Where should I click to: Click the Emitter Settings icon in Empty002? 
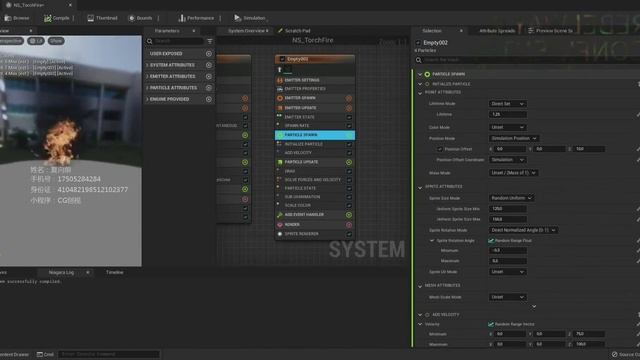pos(280,80)
